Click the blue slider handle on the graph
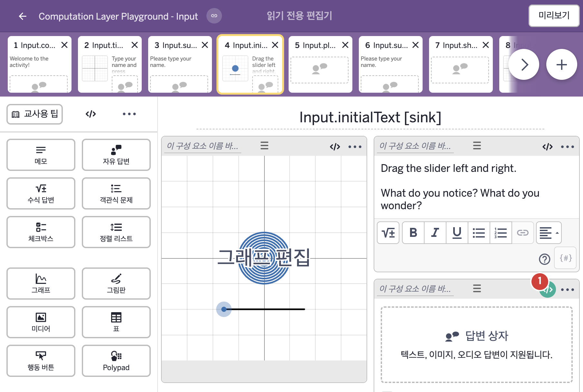Screen dimensions: 583x392 tap(224, 309)
